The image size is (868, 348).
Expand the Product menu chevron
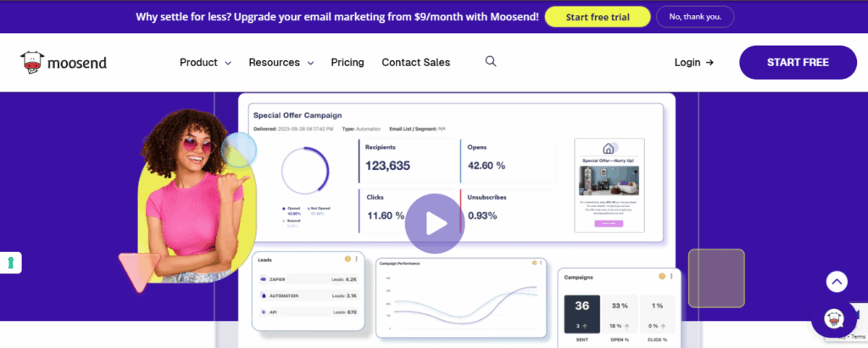(x=227, y=63)
